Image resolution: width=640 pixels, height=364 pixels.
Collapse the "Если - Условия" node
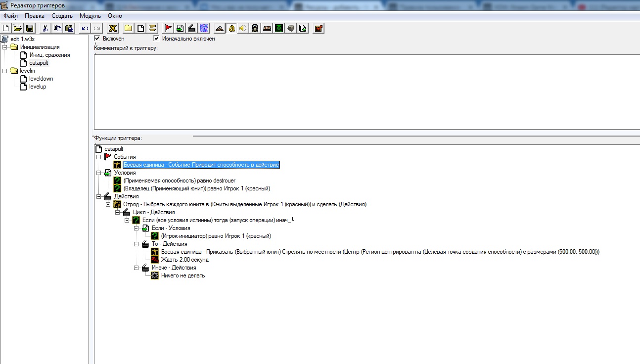point(137,228)
